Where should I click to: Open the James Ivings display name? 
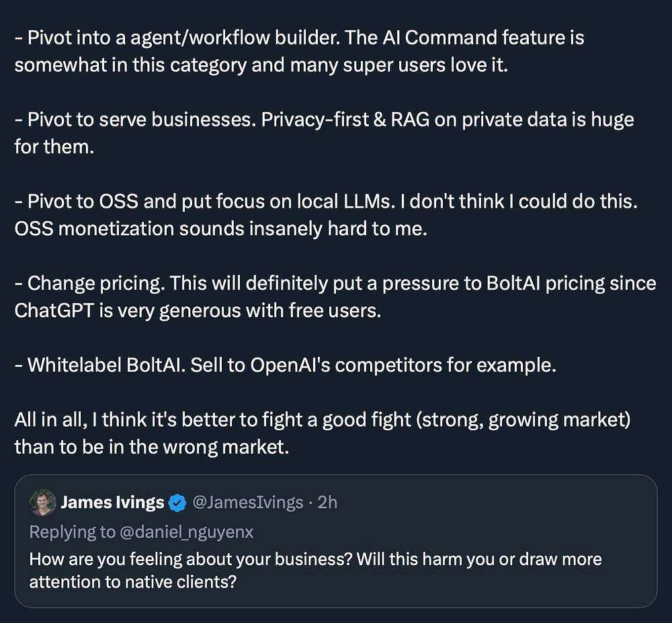112,503
